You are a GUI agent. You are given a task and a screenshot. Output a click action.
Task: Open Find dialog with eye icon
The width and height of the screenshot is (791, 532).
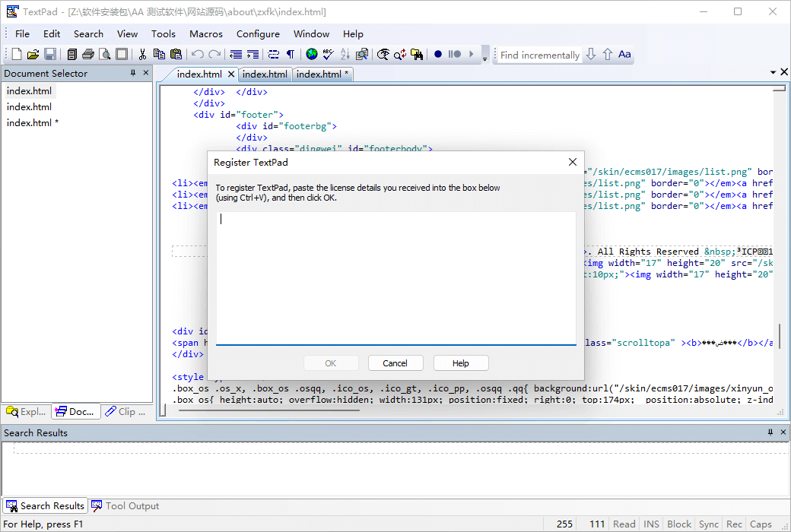[x=383, y=54]
